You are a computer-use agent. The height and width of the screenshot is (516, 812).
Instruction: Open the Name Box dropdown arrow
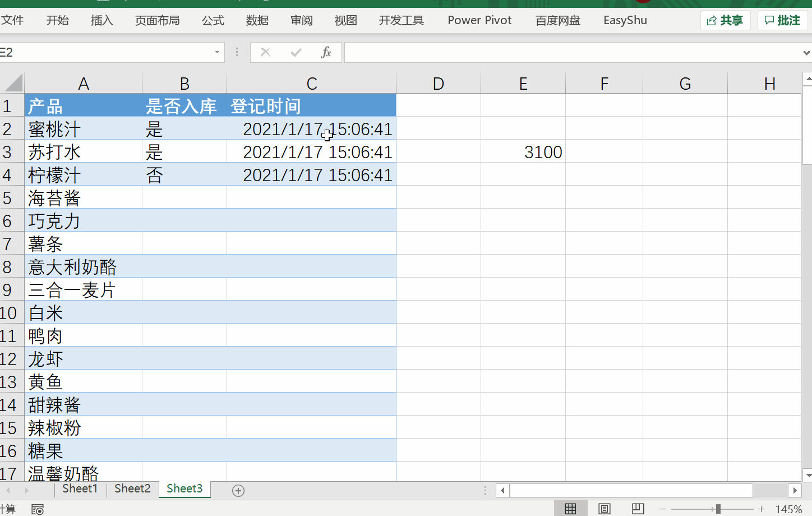click(x=217, y=52)
